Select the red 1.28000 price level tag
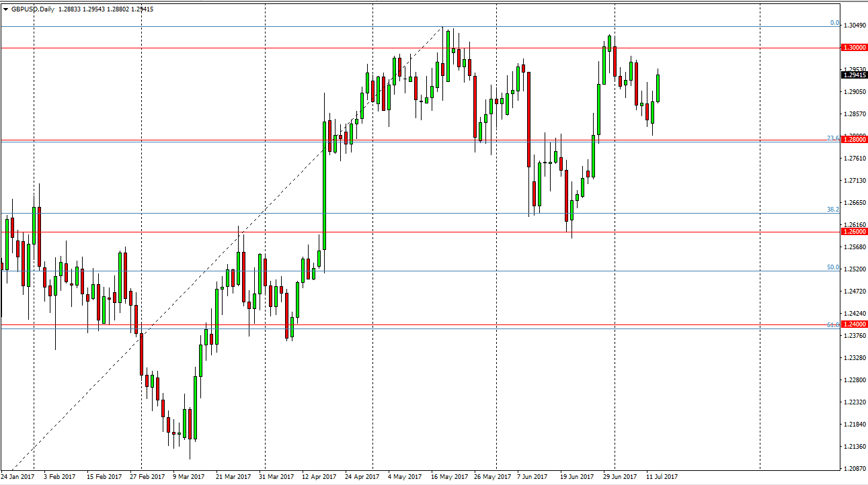 pyautogui.click(x=854, y=139)
